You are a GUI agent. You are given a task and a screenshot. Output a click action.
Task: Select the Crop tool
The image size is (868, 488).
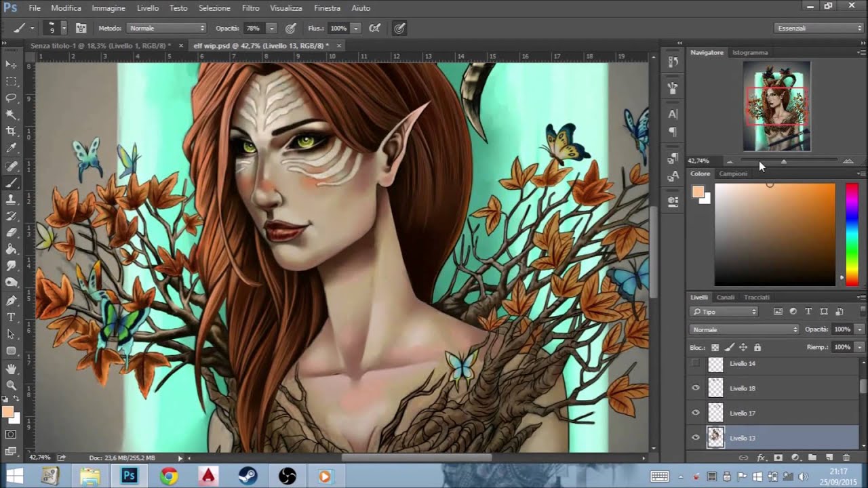pyautogui.click(x=11, y=131)
